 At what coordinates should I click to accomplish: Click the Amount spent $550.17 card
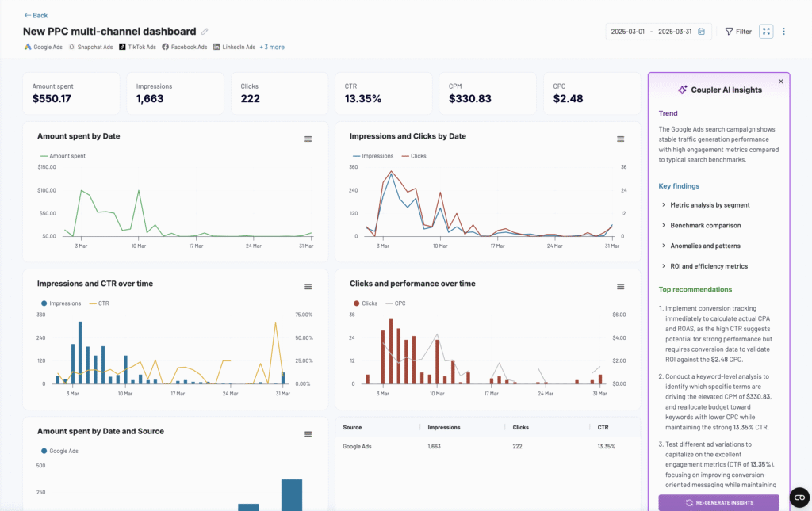[x=71, y=93]
